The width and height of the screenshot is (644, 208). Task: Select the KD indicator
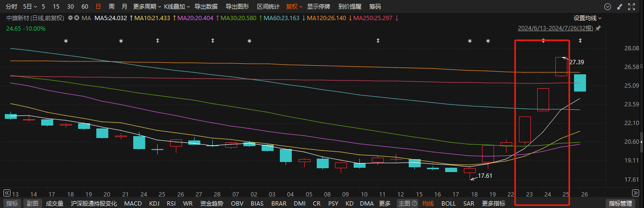click(x=349, y=203)
